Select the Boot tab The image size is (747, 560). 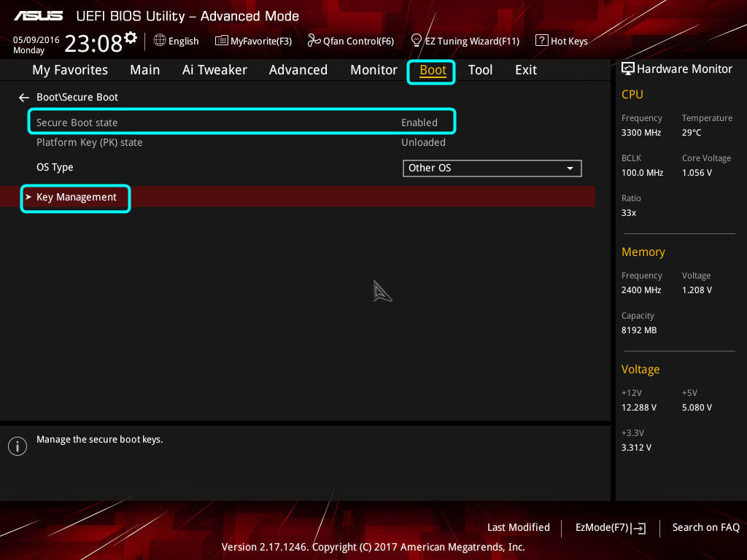[x=433, y=71]
